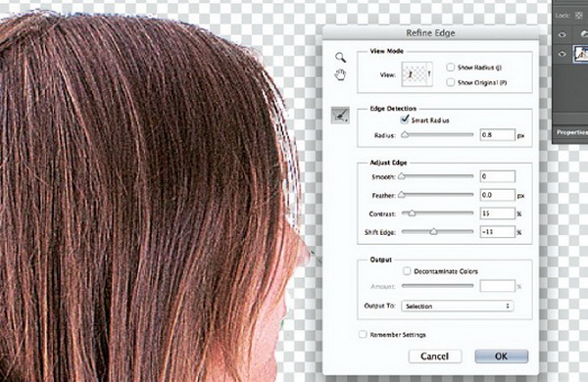This screenshot has width=588, height=382.
Task: Switch to the Properties panel tab
Action: tap(572, 132)
